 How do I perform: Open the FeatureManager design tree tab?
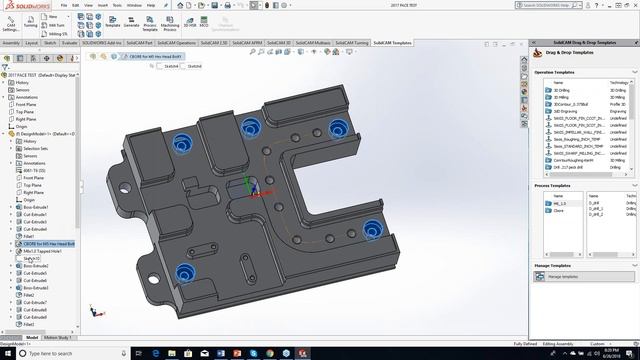click(x=7, y=58)
